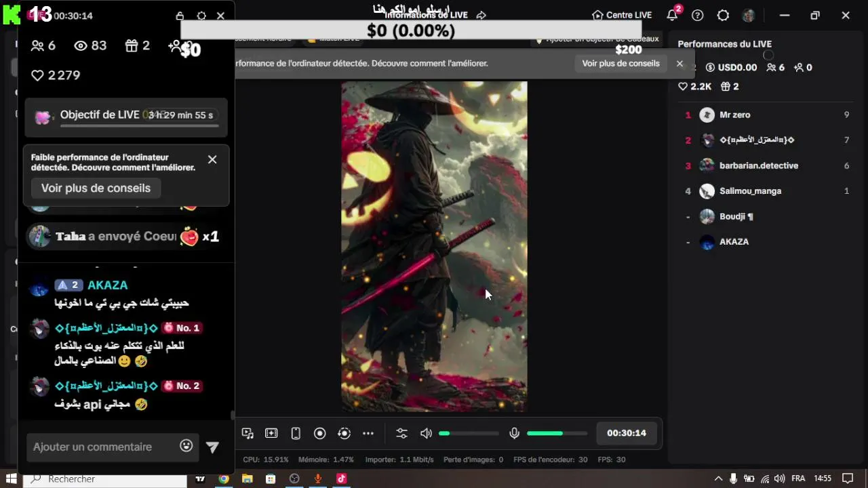This screenshot has height=488, width=868.
Task: Open chat overlay settings gear
Action: click(x=201, y=16)
